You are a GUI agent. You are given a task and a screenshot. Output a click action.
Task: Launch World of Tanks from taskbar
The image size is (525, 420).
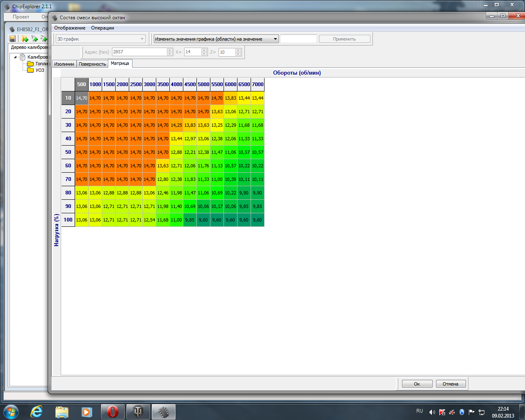click(x=138, y=411)
